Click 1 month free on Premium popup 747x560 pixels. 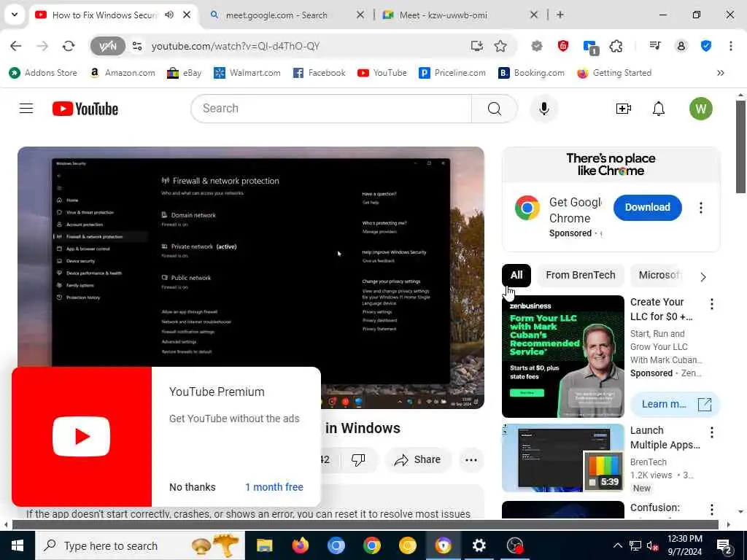[274, 486]
